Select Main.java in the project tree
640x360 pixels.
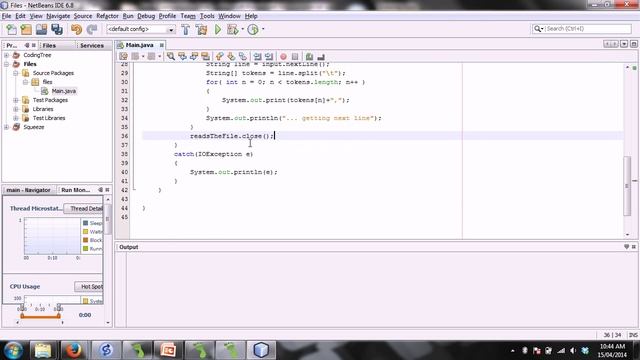(64, 91)
